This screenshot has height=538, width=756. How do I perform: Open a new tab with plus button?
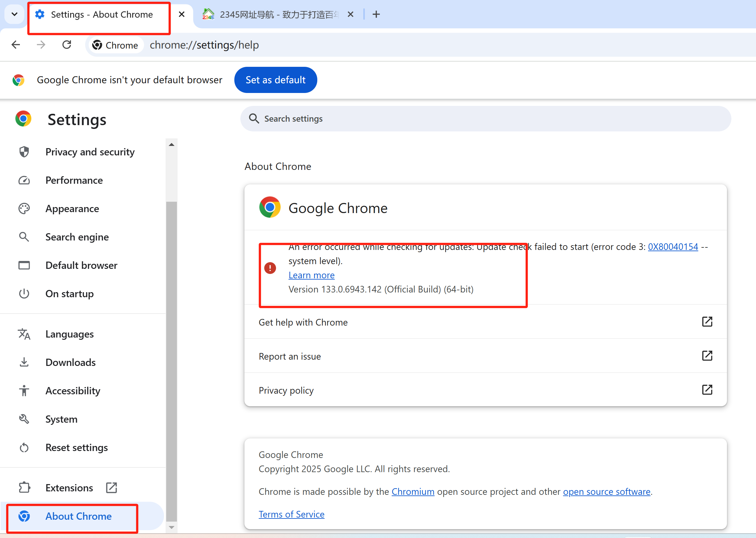[x=376, y=14]
